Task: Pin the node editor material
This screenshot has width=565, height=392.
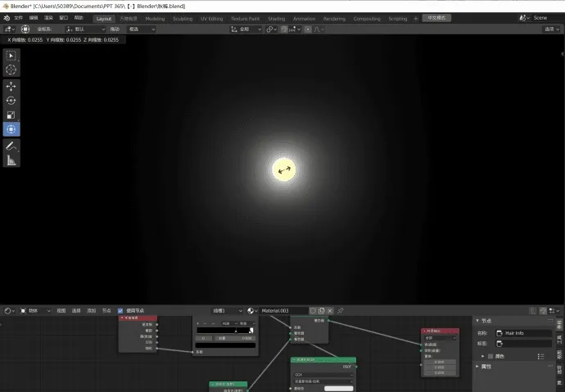Action: (x=341, y=311)
